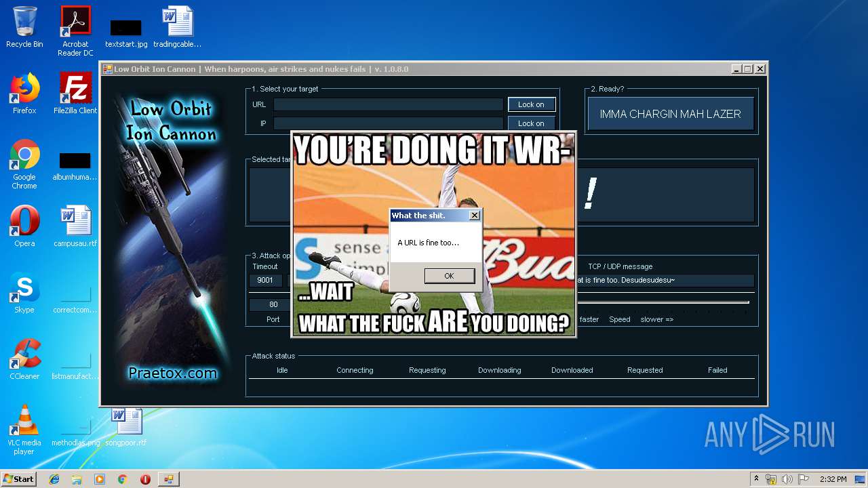
Task: Open Acrobat Reader DC shortcut
Action: tap(75, 31)
